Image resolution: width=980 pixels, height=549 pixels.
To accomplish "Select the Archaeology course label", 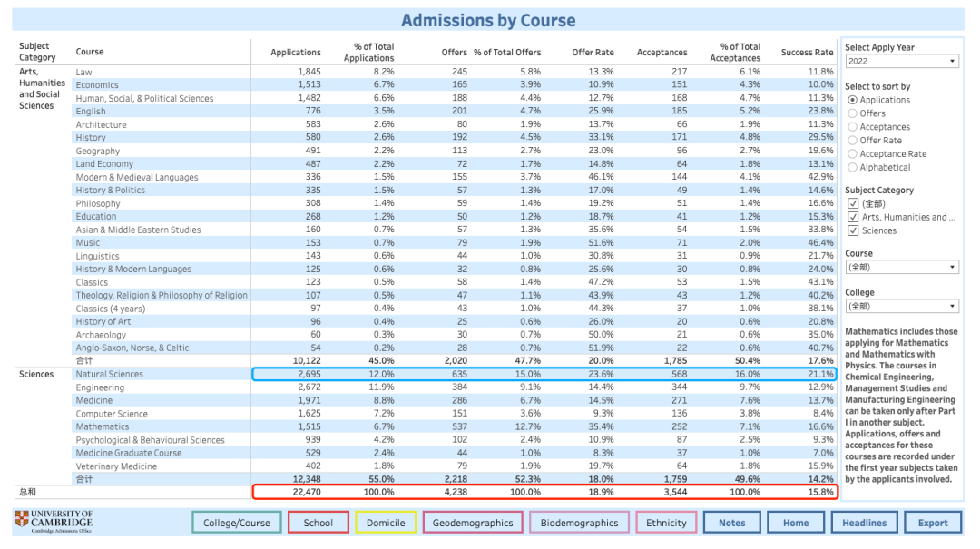I will click(101, 335).
